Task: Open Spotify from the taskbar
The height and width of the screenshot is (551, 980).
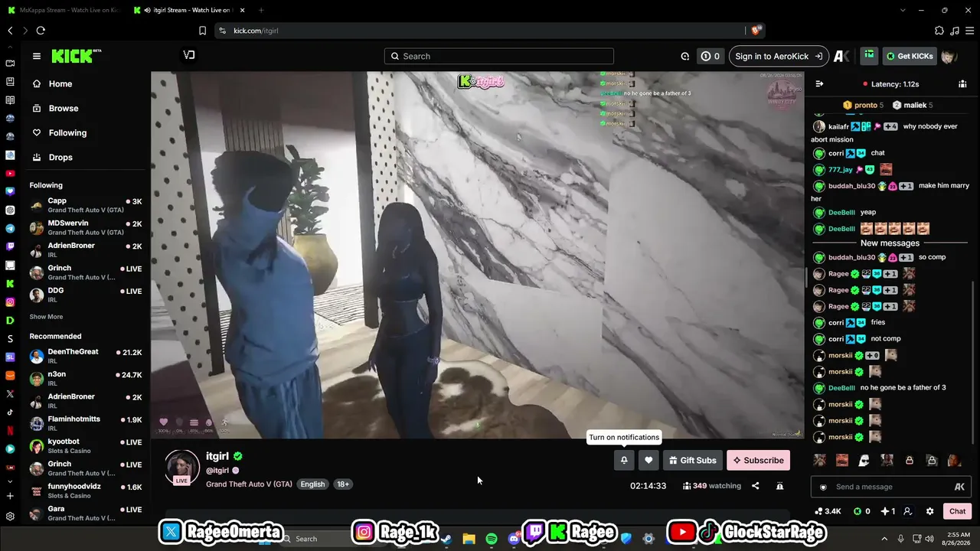Action: [492, 539]
